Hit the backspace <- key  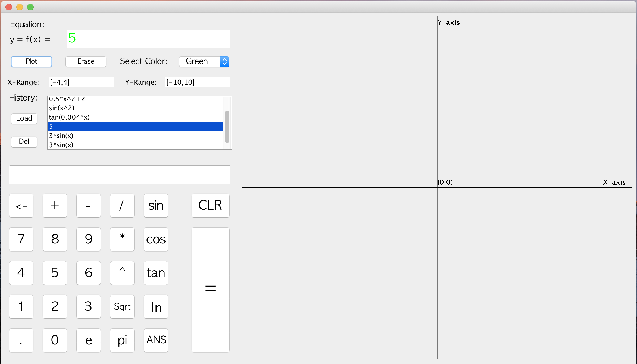tap(21, 206)
